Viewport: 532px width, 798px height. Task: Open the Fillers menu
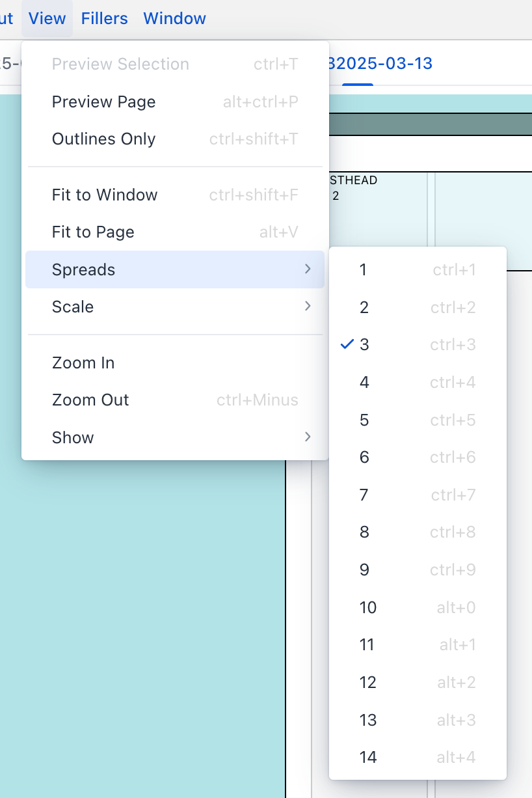coord(104,18)
